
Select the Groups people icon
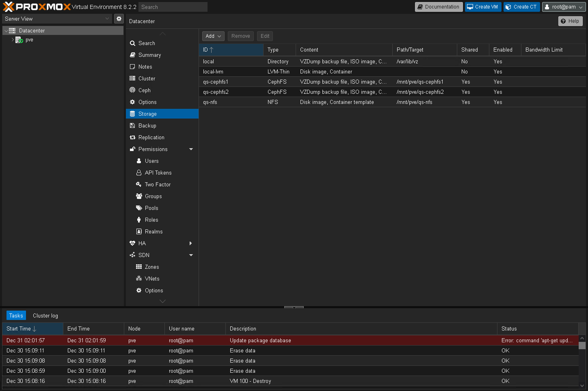(139, 196)
